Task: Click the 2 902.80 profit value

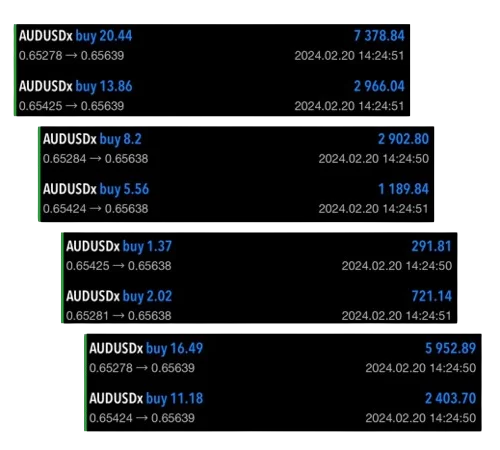Action: pyautogui.click(x=403, y=139)
